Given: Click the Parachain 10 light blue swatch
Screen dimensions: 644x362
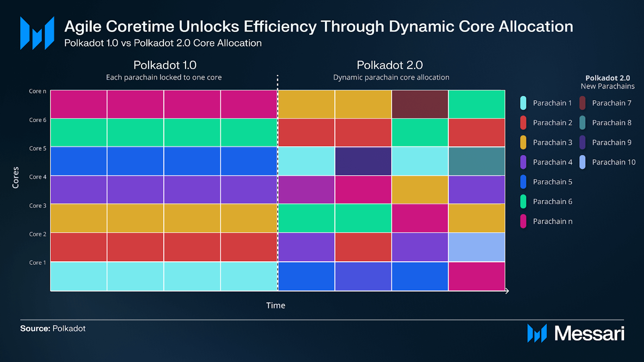Looking at the screenshot, I should click(582, 162).
